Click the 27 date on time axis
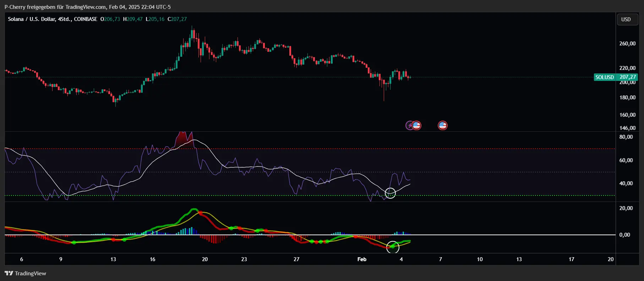This screenshot has width=644, height=281. point(296,259)
